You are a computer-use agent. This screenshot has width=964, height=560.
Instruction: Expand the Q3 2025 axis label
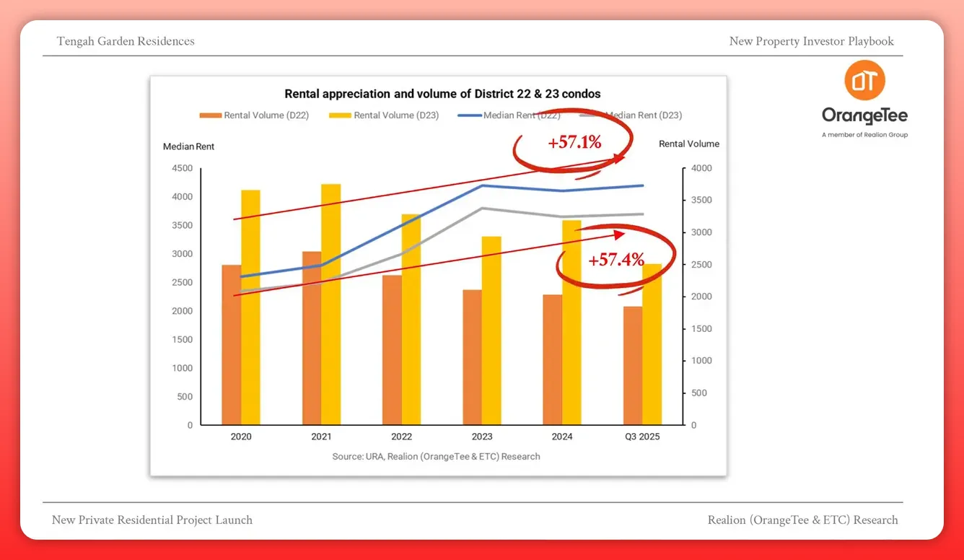tap(641, 436)
